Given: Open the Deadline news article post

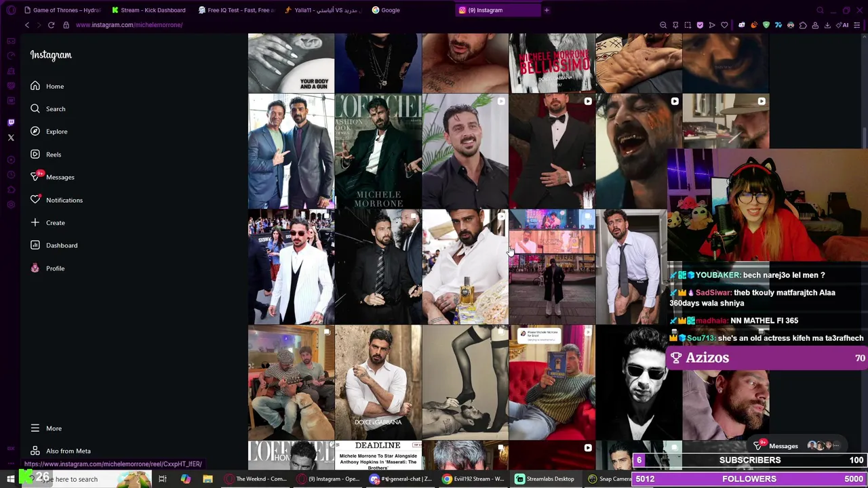Looking at the screenshot, I should point(378,455).
